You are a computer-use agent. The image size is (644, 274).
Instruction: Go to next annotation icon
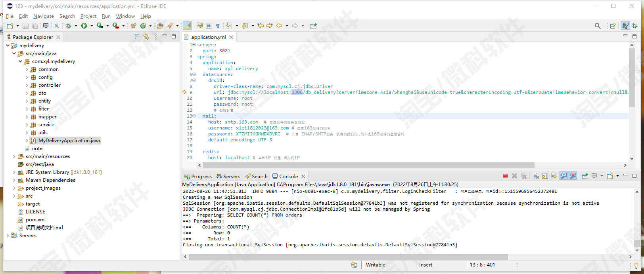(x=228, y=26)
